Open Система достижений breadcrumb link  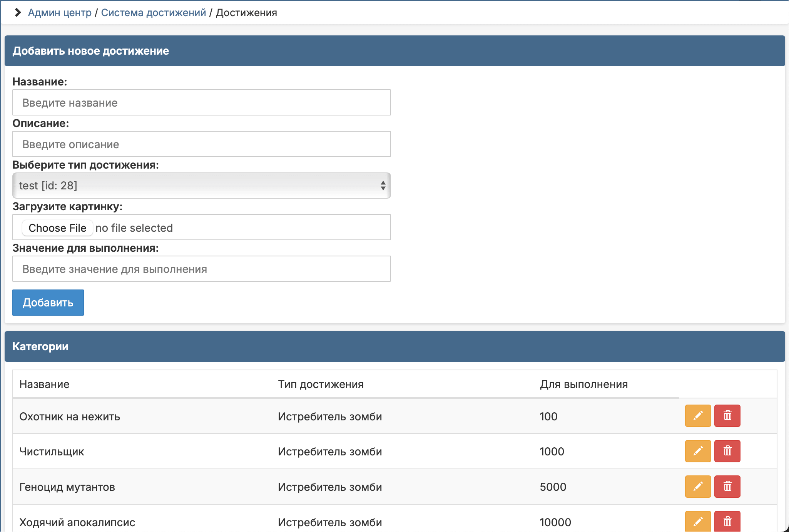coord(153,13)
